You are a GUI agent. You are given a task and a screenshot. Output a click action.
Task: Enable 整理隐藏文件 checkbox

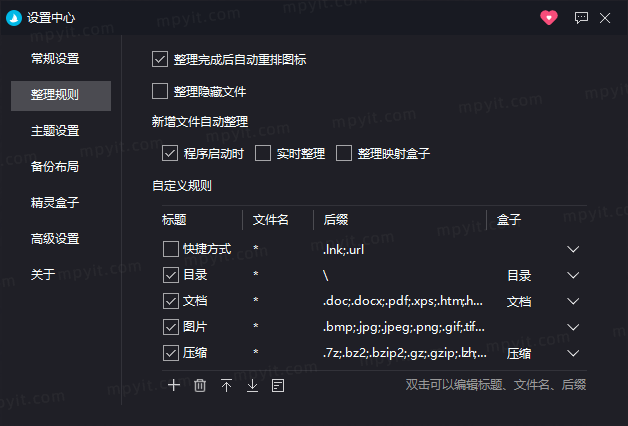click(x=160, y=91)
